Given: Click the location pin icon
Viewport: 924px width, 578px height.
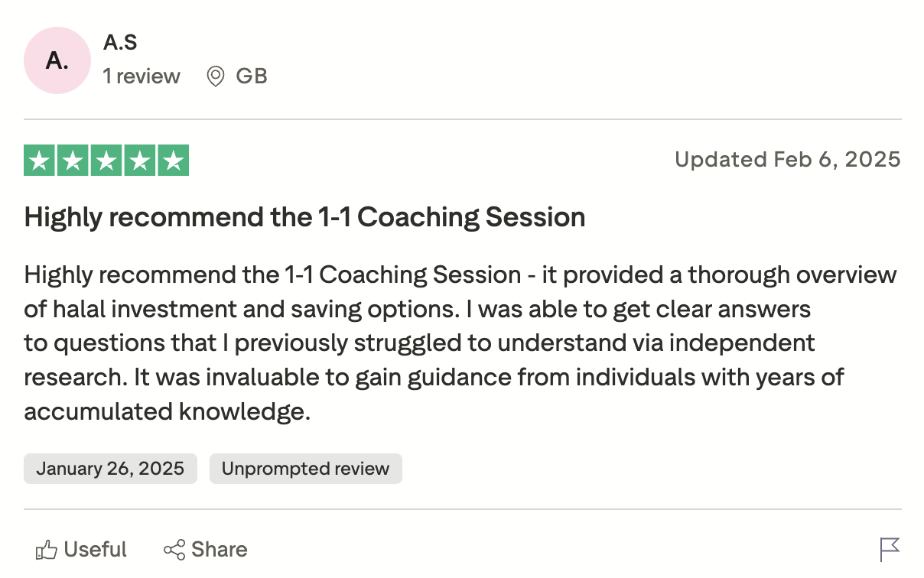Looking at the screenshot, I should 216,76.
